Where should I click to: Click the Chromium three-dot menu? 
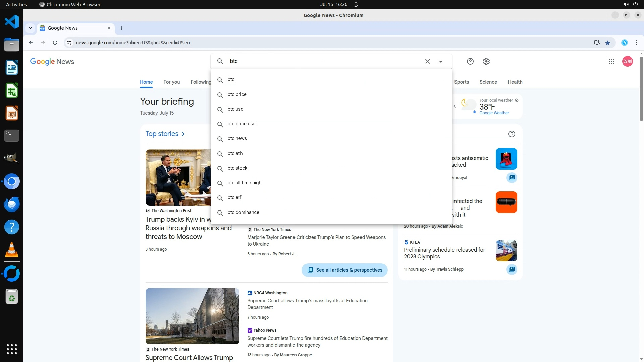coord(636,43)
